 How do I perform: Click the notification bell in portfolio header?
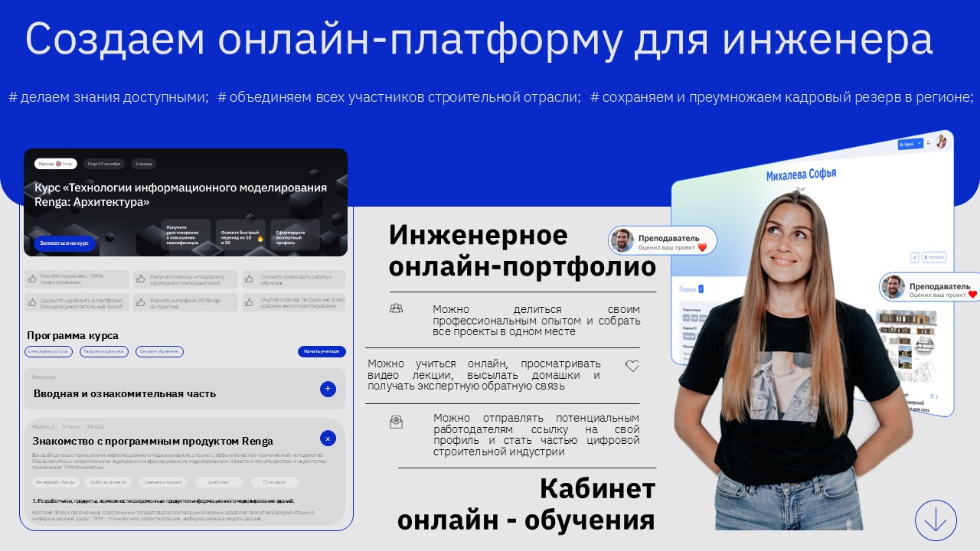pyautogui.click(x=928, y=142)
